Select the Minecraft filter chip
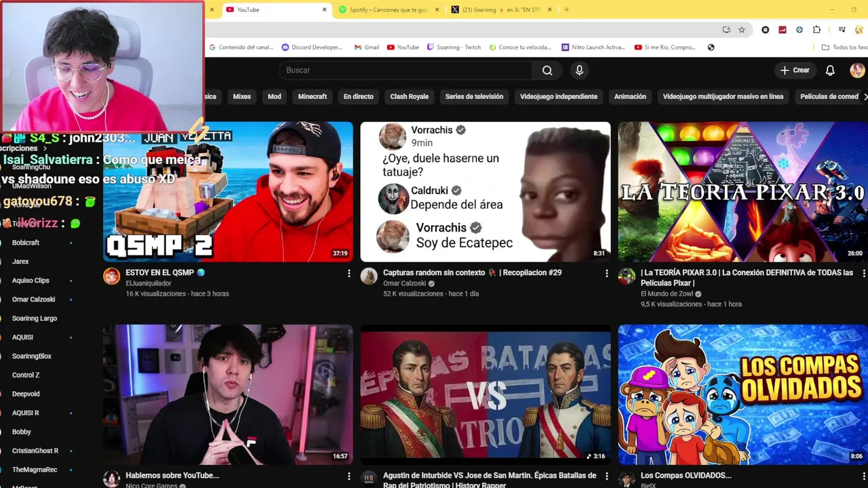 pyautogui.click(x=313, y=97)
